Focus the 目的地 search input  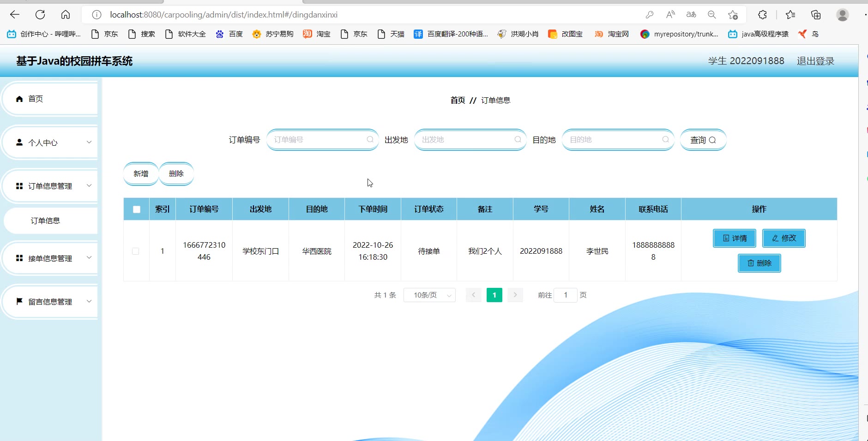point(613,140)
